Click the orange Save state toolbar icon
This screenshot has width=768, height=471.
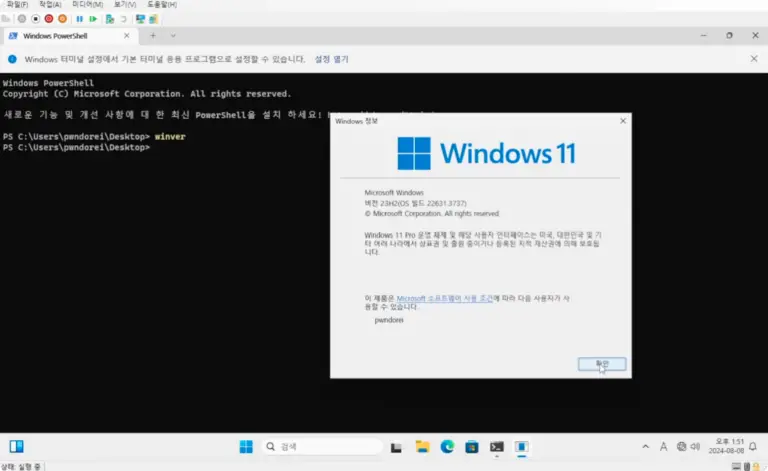62,19
